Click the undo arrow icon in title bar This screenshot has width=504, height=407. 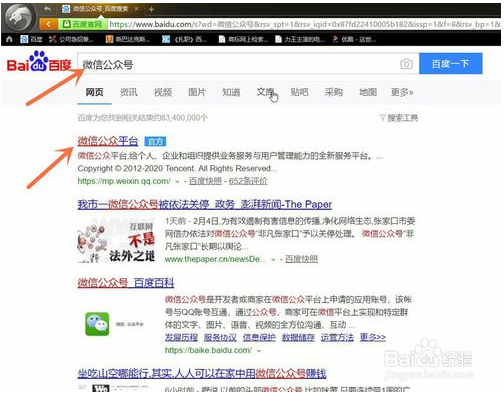(x=47, y=9)
